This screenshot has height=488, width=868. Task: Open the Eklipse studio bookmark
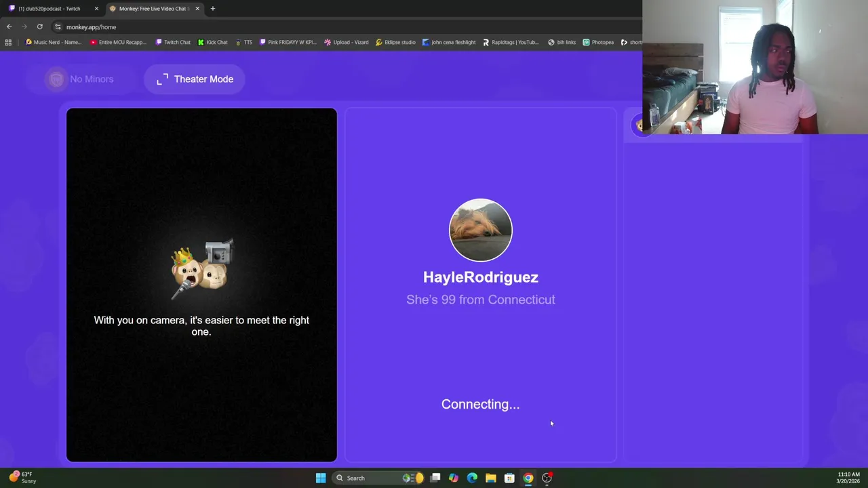tap(395, 42)
